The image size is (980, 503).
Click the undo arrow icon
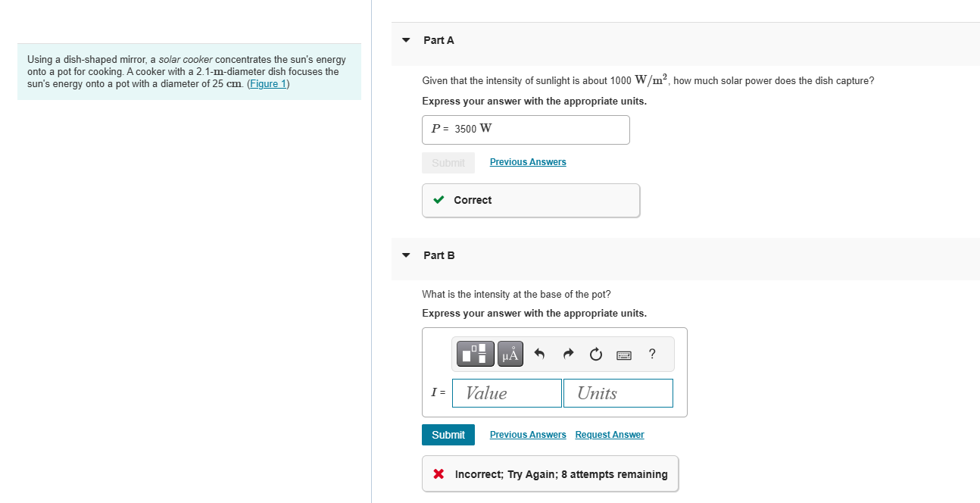coord(539,354)
